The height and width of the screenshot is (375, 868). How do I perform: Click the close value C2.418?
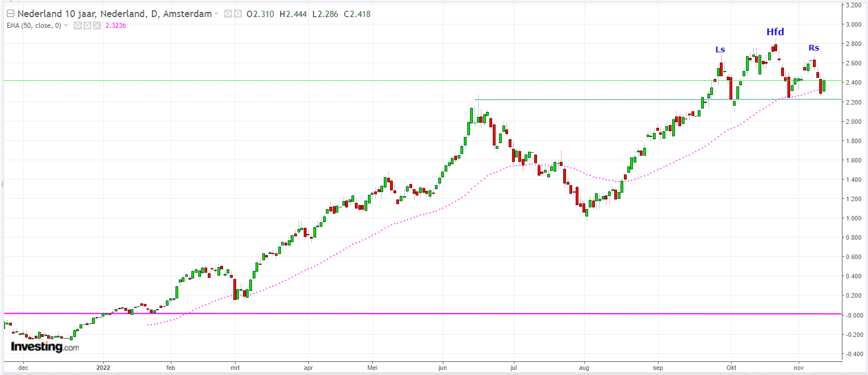(356, 14)
